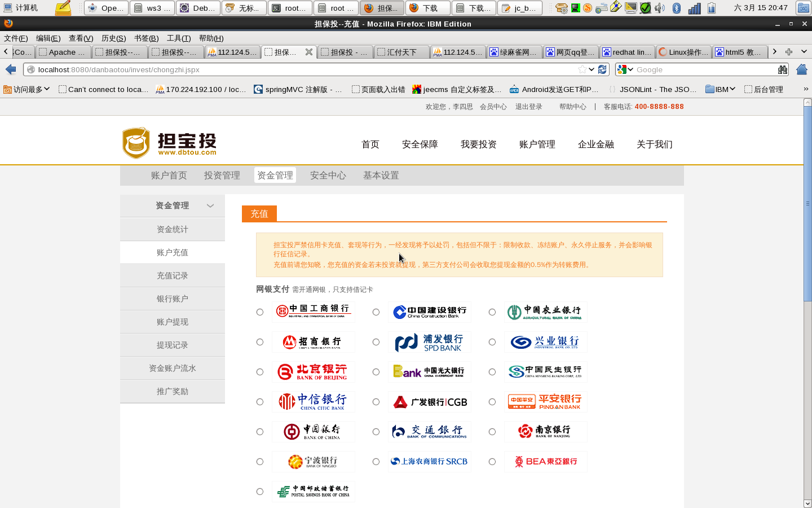Click China Construction Bank logo
The width and height of the screenshot is (812, 508).
pyautogui.click(x=430, y=312)
